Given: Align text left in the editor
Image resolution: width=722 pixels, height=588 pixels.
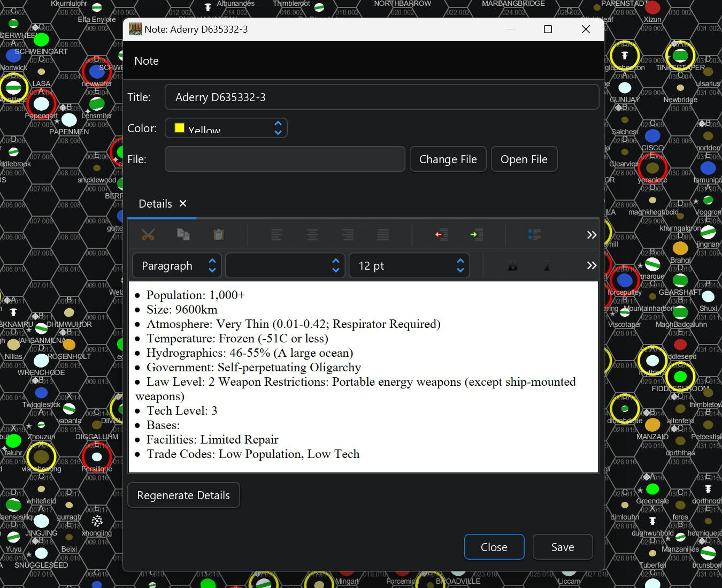Looking at the screenshot, I should (277, 234).
